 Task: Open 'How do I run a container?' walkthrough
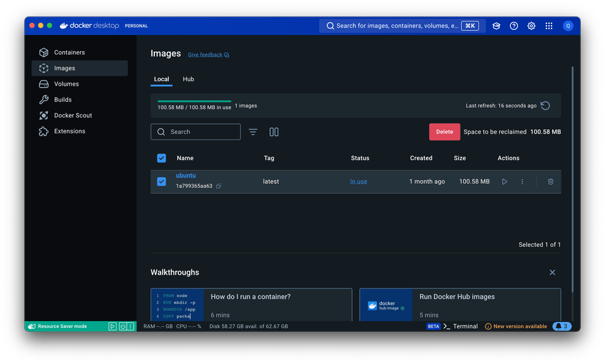tap(251, 305)
